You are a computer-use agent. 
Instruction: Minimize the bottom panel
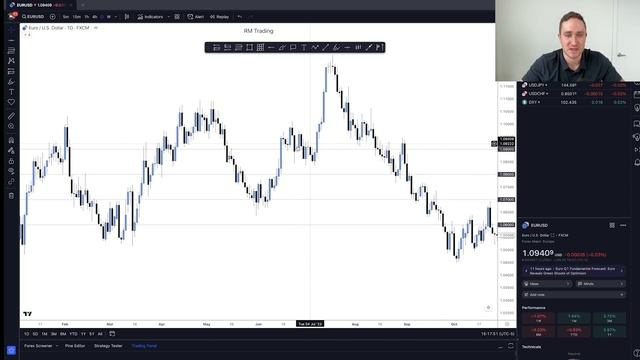pos(500,346)
